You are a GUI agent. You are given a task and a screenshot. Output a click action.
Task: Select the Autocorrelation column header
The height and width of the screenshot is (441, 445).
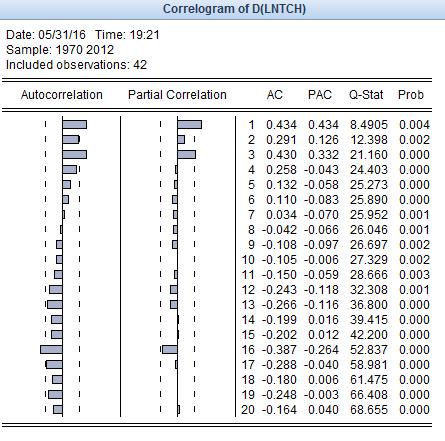(62, 95)
